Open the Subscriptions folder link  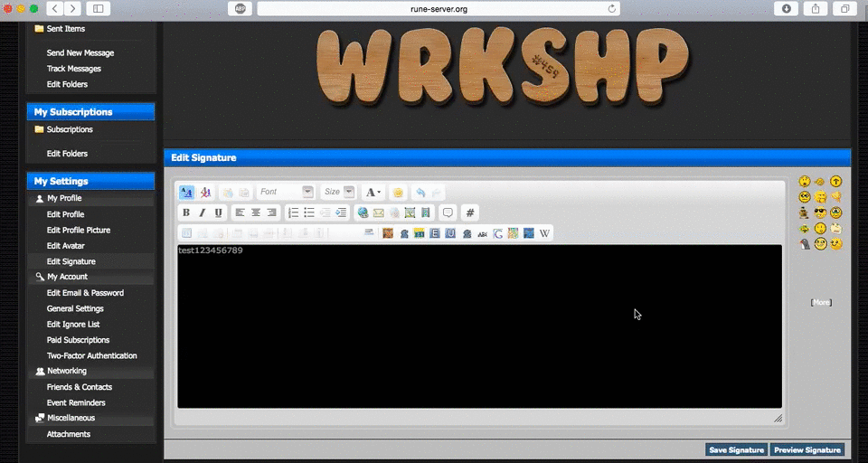70,129
